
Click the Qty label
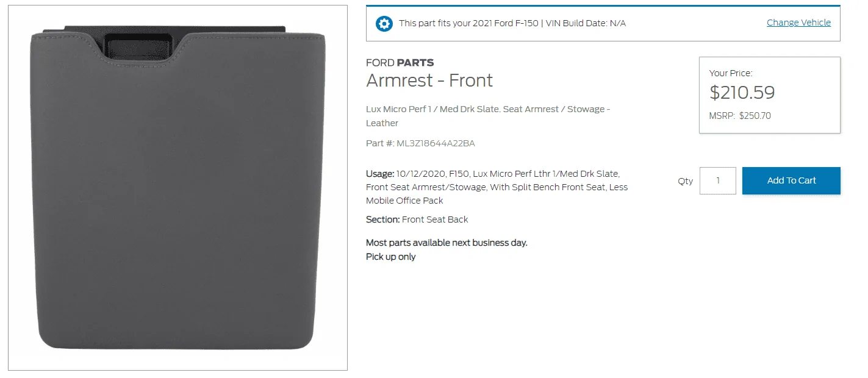pyautogui.click(x=685, y=181)
